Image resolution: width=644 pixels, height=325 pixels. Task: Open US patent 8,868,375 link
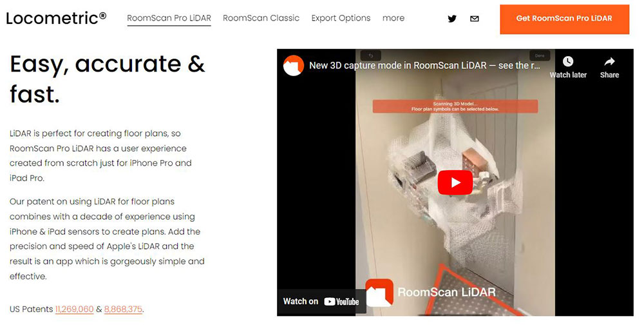click(123, 309)
